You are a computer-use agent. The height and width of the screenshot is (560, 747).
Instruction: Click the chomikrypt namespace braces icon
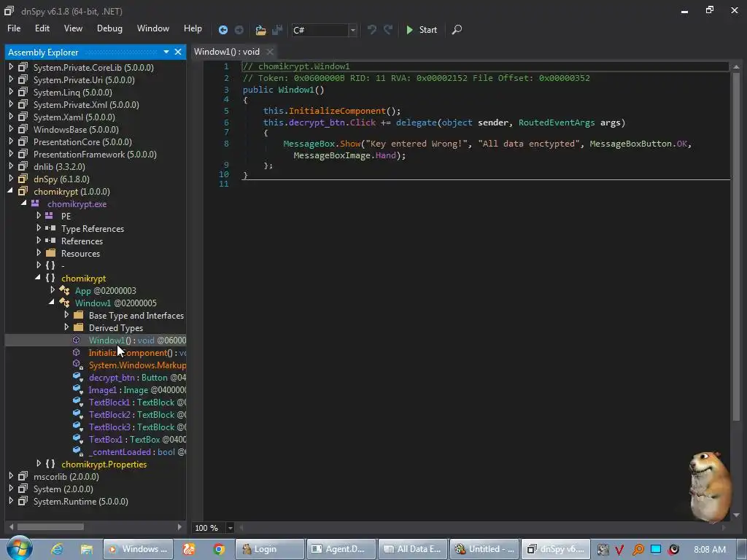tap(50, 278)
